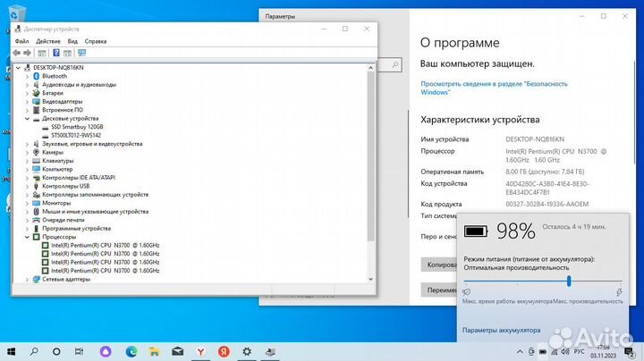The height and width of the screenshot is (361, 644).
Task: Expand the Мониторы category
Action: click(27, 203)
